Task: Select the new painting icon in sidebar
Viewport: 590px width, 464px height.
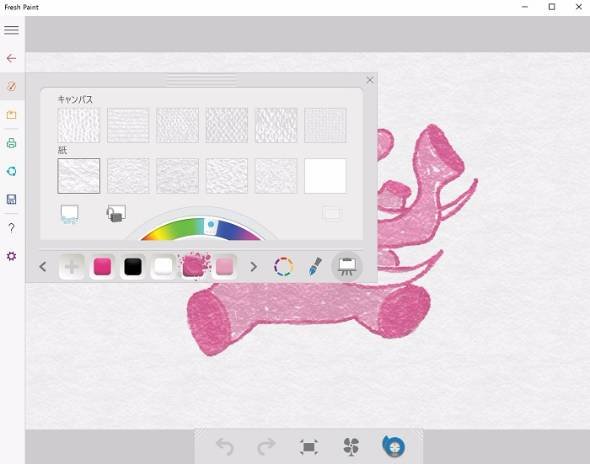Action: point(11,87)
